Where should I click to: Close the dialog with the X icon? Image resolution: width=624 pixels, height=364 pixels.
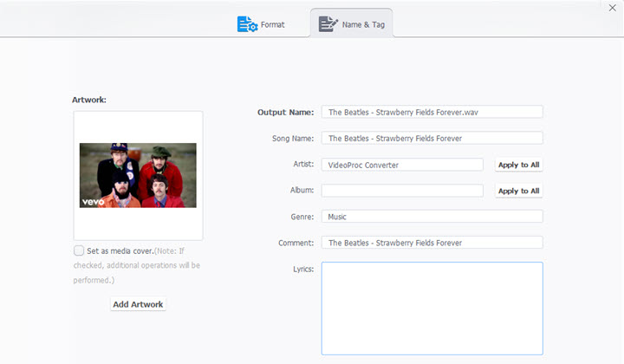(x=613, y=7)
